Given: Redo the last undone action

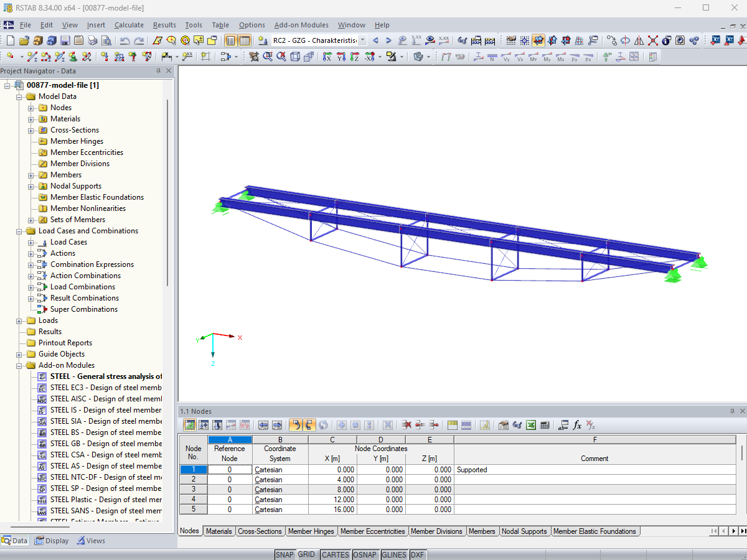Looking at the screenshot, I should pos(139,40).
